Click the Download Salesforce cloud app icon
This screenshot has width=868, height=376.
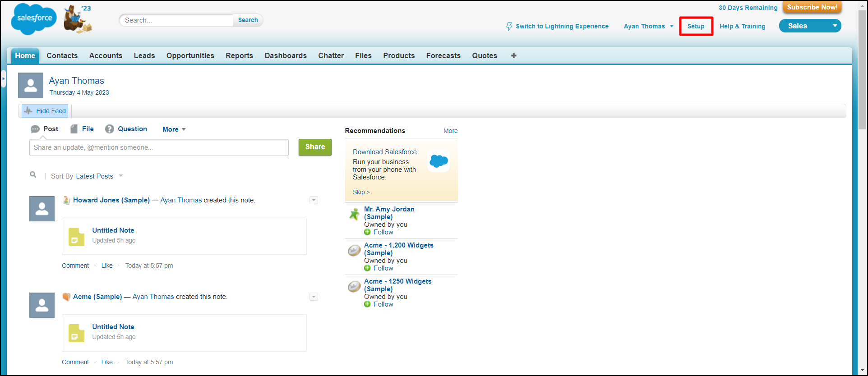pyautogui.click(x=439, y=161)
